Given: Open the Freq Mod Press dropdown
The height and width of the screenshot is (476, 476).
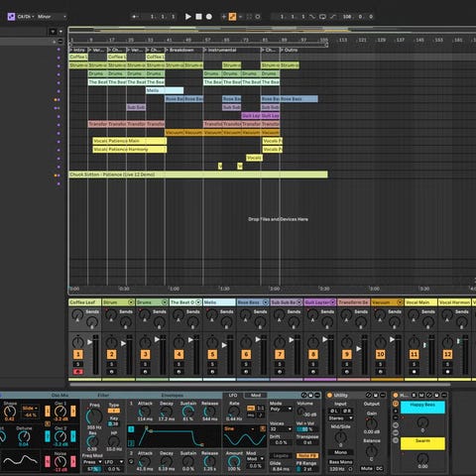Looking at the screenshot, I should pos(92,462).
